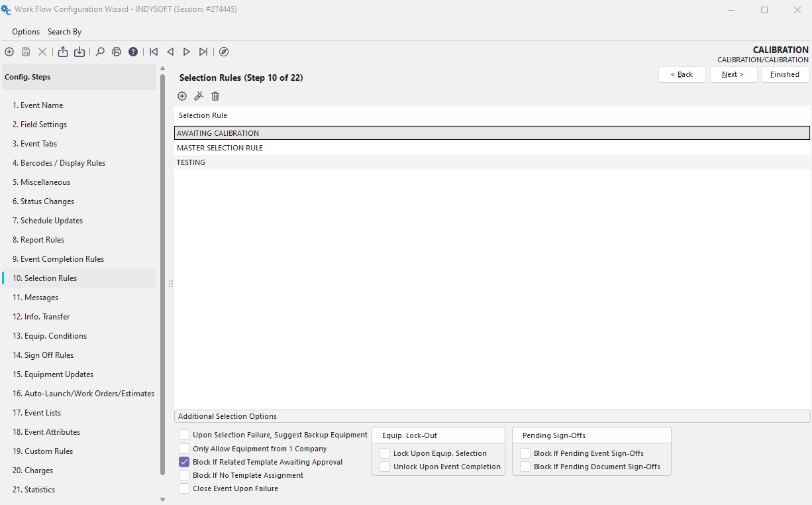Click the Next > button
This screenshot has height=505, width=812.
pos(733,74)
